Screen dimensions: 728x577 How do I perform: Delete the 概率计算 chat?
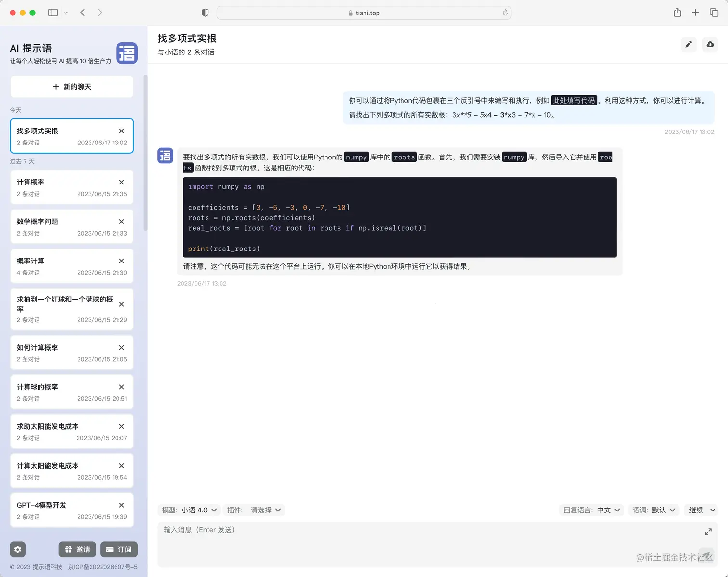point(121,261)
